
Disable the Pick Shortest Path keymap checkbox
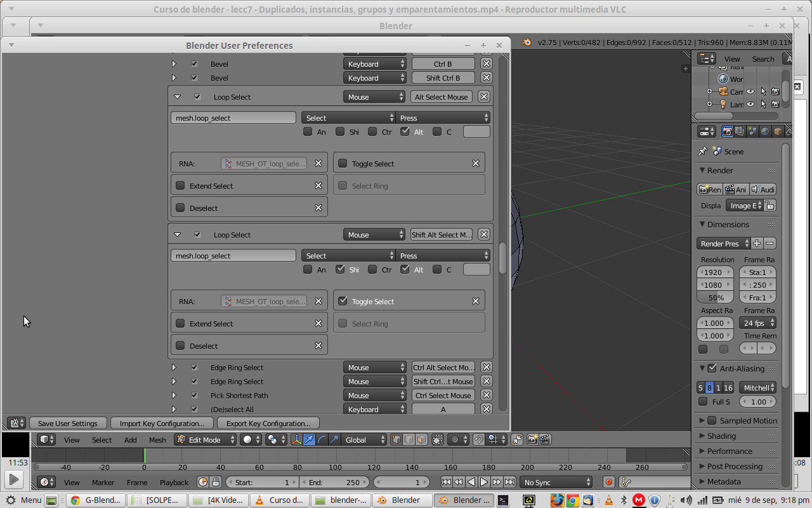195,396
